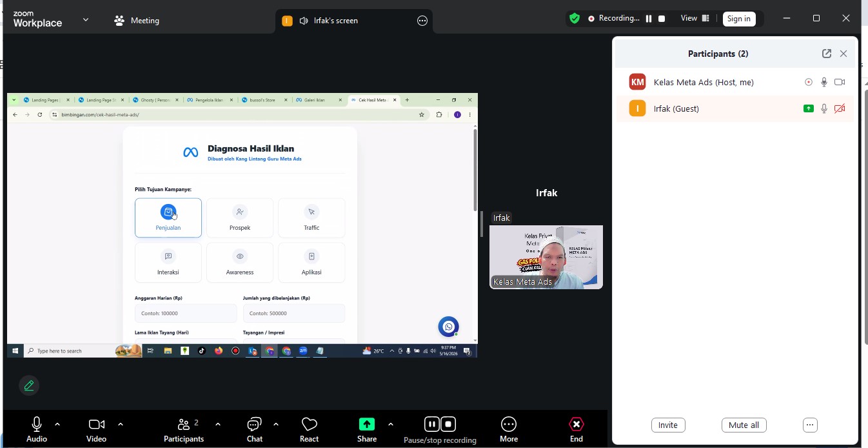Open the React emoji reactions
The height and width of the screenshot is (448, 868).
pyautogui.click(x=309, y=424)
